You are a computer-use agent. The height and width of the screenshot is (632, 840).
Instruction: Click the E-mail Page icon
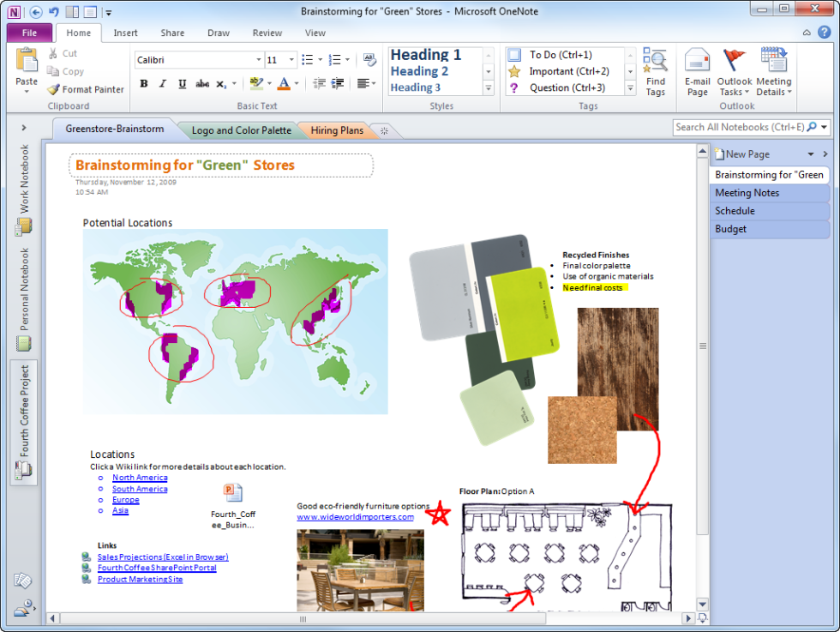tap(697, 72)
